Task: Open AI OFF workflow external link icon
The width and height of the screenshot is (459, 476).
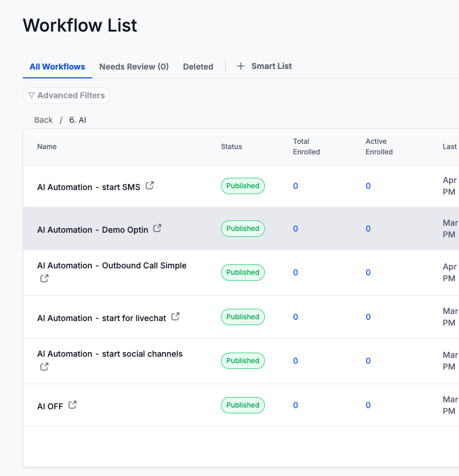Action: coord(73,405)
